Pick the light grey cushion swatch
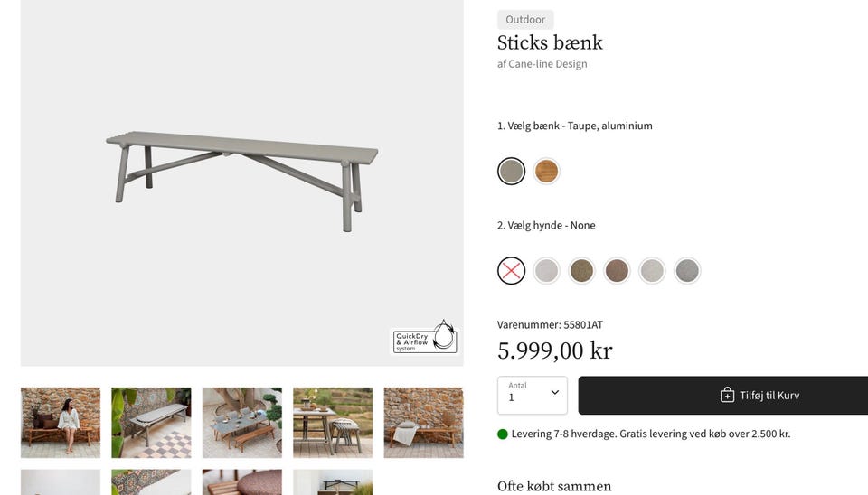868x495 pixels. 546,270
